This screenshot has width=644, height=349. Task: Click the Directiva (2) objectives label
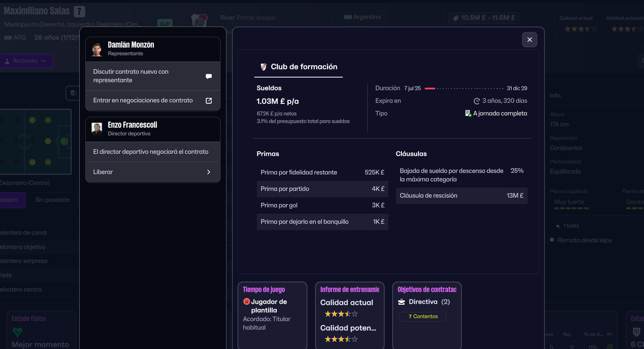(x=429, y=302)
